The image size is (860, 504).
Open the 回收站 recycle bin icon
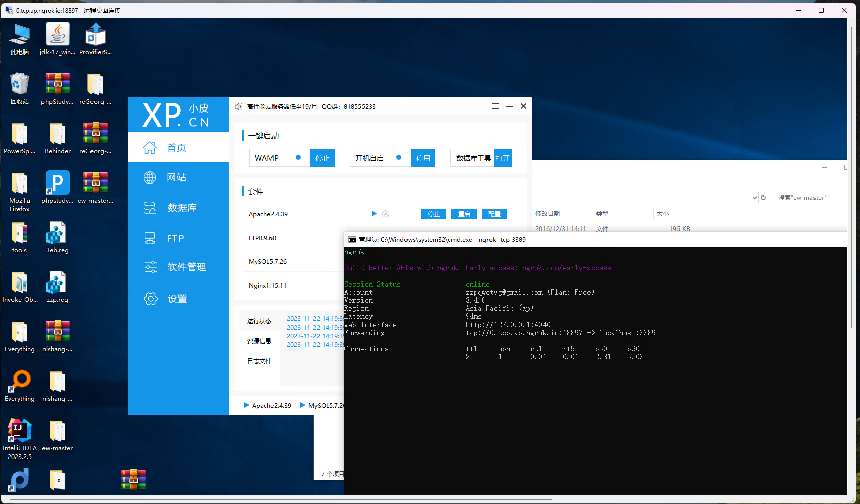pos(20,87)
